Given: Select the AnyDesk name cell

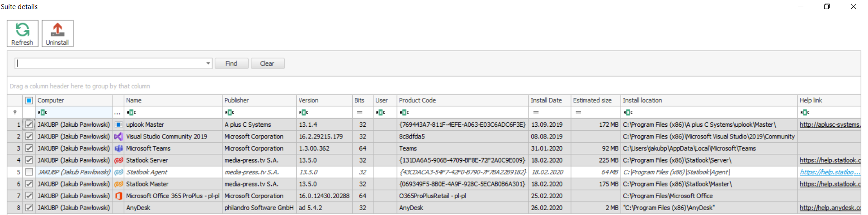Looking at the screenshot, I should [x=174, y=207].
